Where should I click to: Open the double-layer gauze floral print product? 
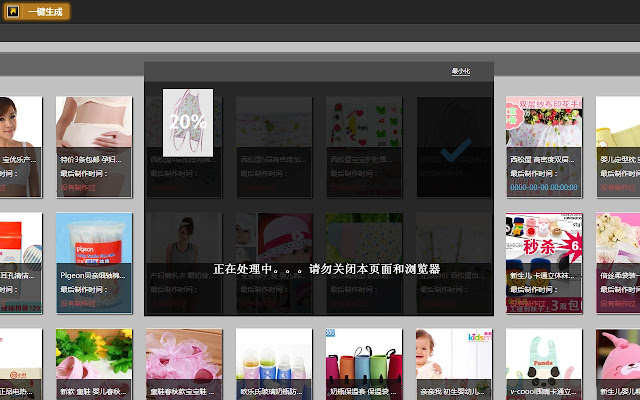click(x=544, y=147)
